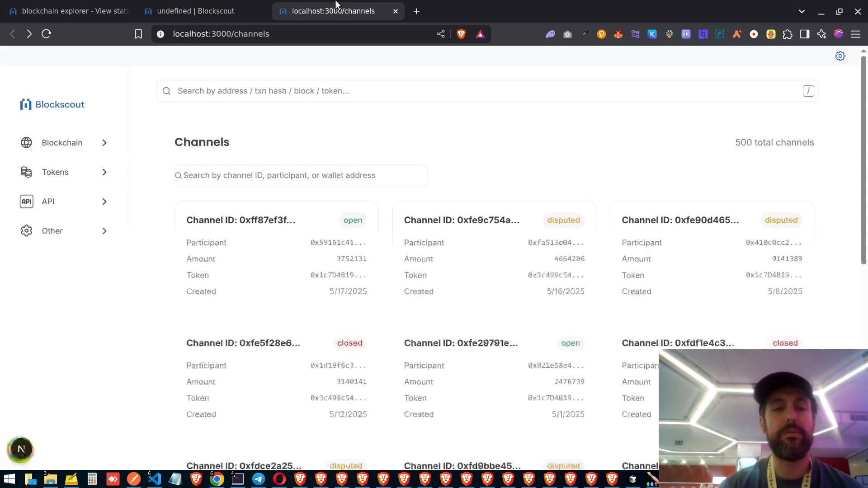868x488 pixels.
Task: Go back using browser back arrow
Action: point(13,34)
